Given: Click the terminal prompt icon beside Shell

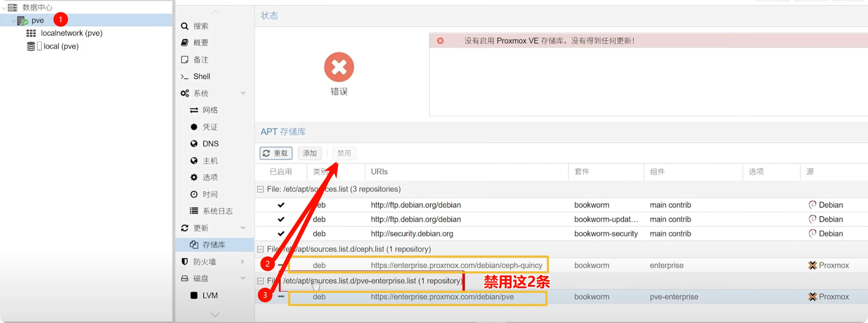Looking at the screenshot, I should [x=185, y=76].
